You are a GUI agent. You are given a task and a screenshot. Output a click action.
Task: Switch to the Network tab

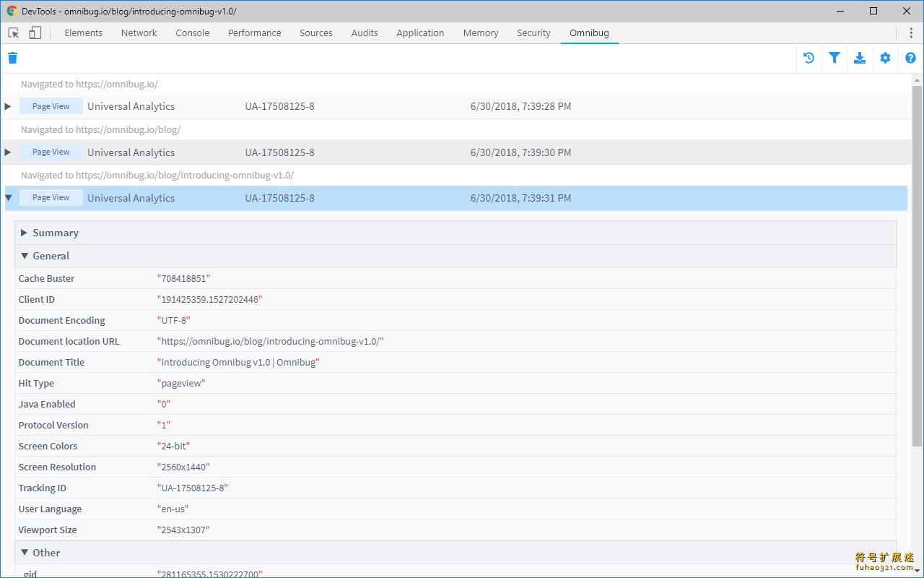tap(139, 33)
